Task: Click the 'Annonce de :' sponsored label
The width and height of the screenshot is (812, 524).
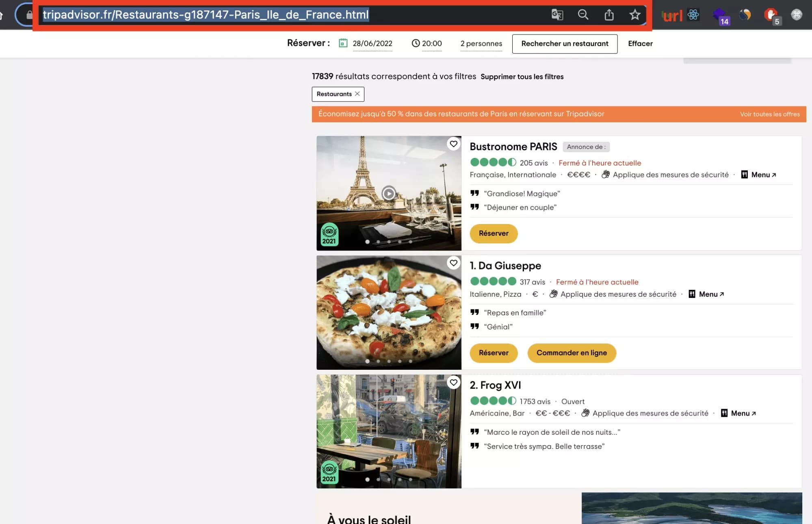Action: 586,147
